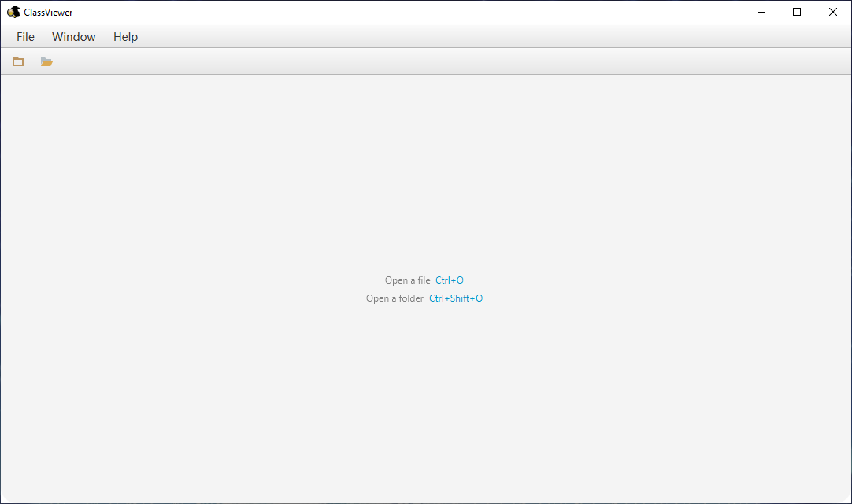Image resolution: width=852 pixels, height=504 pixels.
Task: Open the Help menu
Action: pos(125,37)
